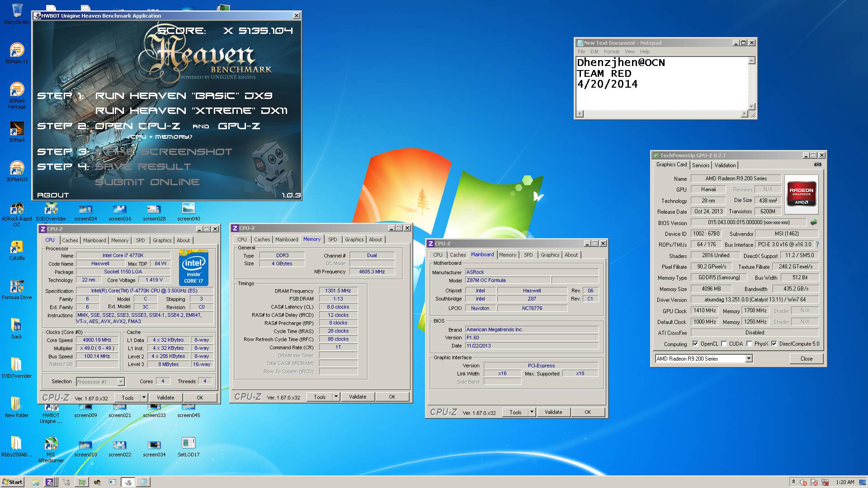This screenshot has width=868, height=488.
Task: Open Caches tab in the CPU-Z CPU window
Action: click(x=70, y=240)
